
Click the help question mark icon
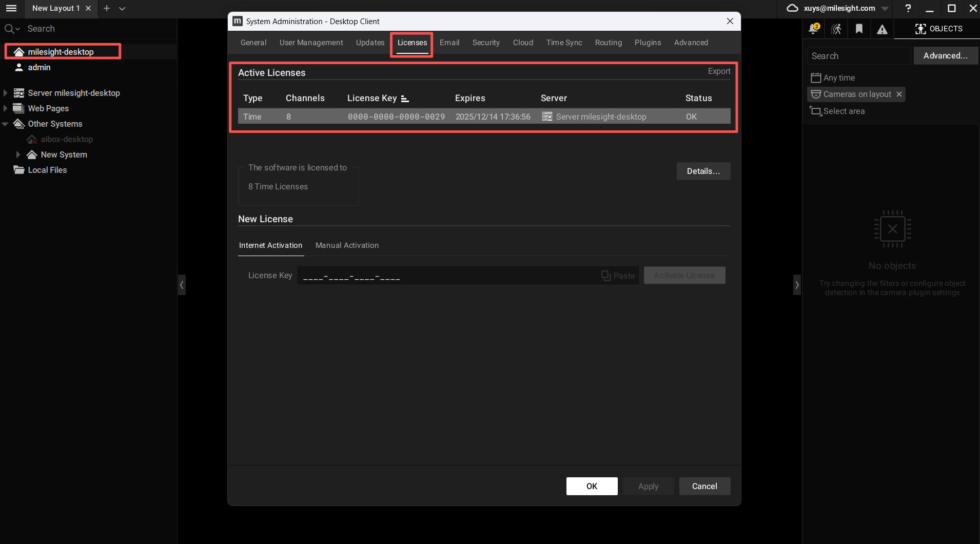click(x=908, y=8)
